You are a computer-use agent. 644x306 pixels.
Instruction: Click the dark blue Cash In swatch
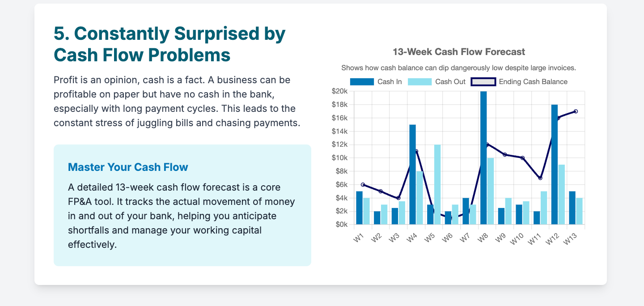[362, 82]
